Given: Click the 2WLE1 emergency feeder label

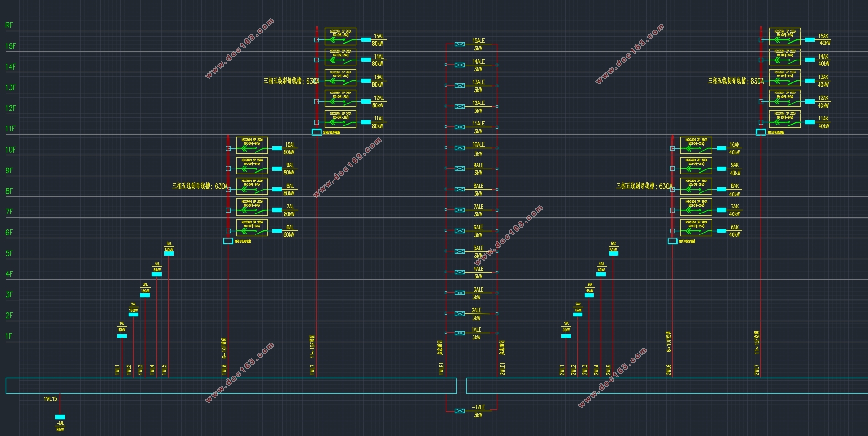Looking at the screenshot, I should [502, 369].
